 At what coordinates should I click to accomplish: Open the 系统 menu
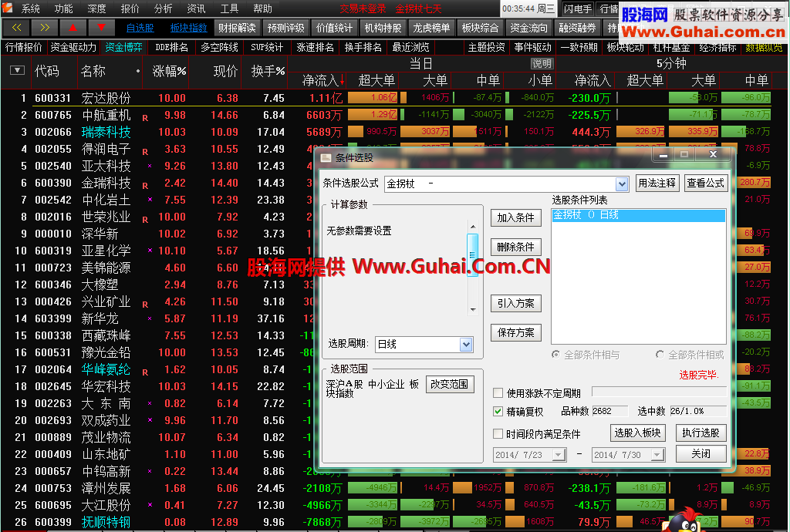(x=30, y=8)
